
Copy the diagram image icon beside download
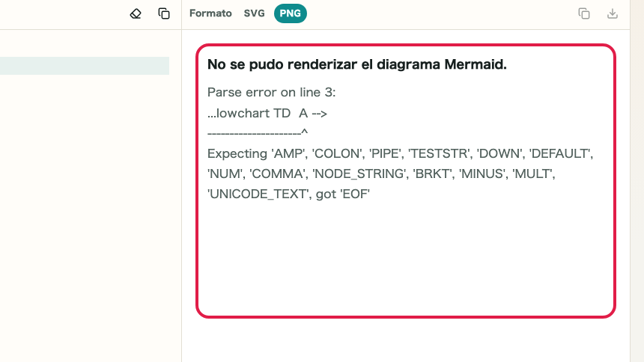[x=584, y=13]
